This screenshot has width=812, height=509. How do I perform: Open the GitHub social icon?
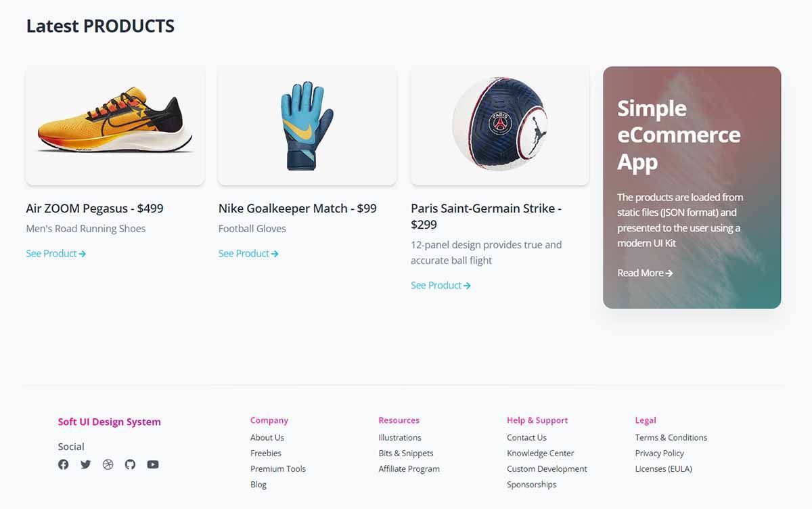pyautogui.click(x=130, y=464)
